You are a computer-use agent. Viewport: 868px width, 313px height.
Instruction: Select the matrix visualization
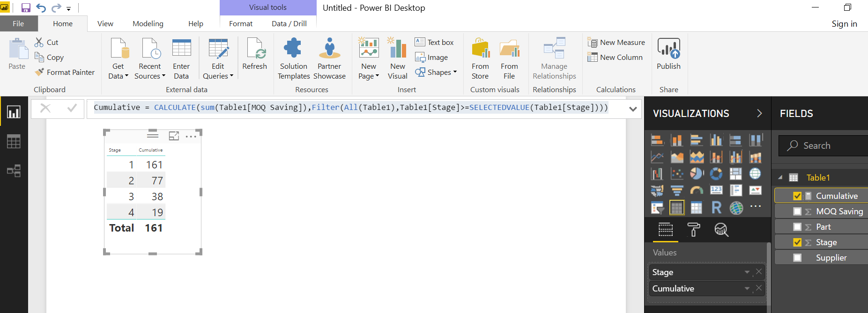tap(697, 208)
